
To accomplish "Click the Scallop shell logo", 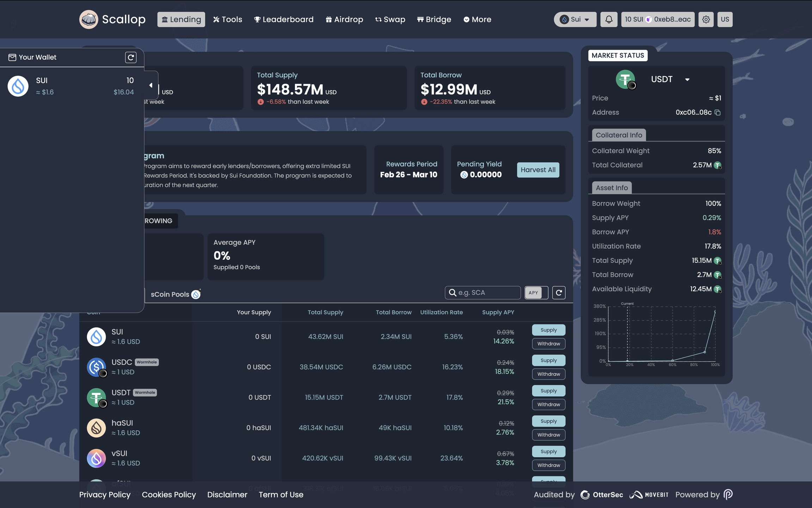I will 88,19.
